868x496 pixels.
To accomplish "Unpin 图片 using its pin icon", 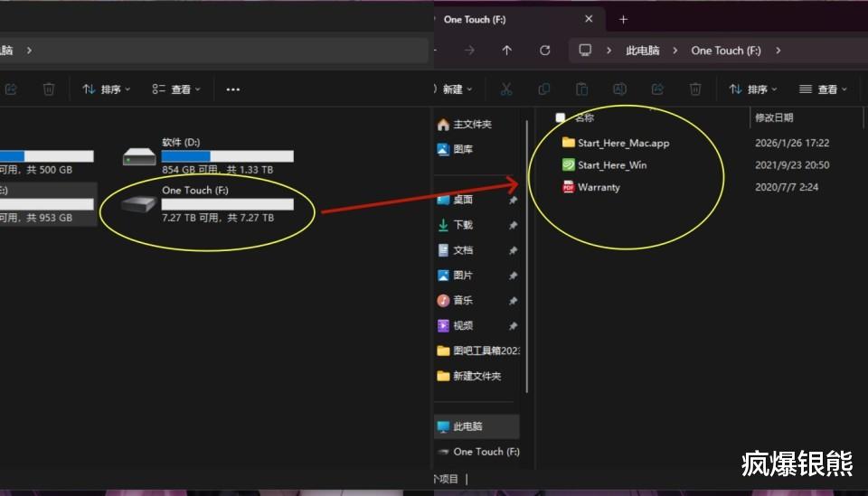I will [514, 276].
